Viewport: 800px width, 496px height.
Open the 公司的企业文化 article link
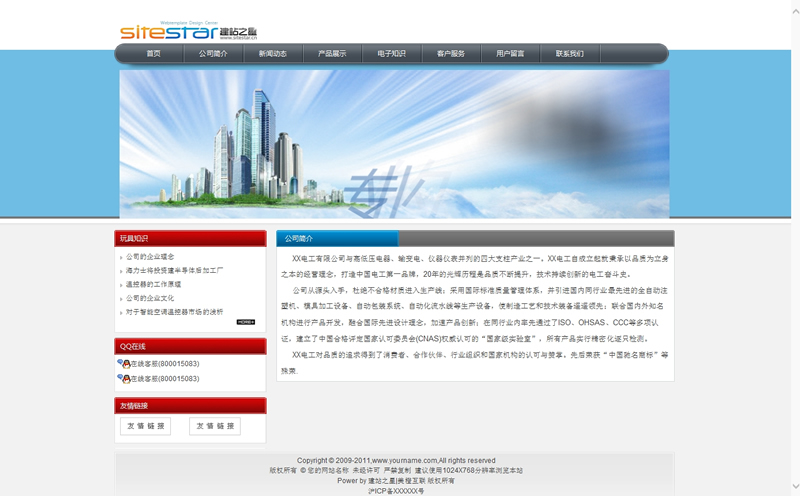[x=150, y=298]
